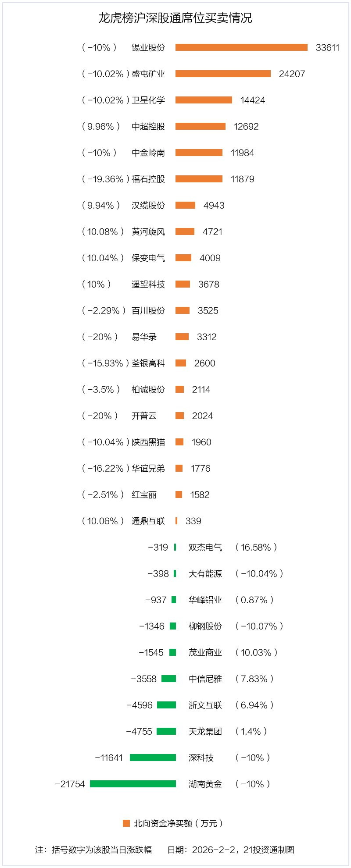The width and height of the screenshot is (351, 868).
Task: Click the 北向资金净买额（万元）legend text
Action: [178, 823]
